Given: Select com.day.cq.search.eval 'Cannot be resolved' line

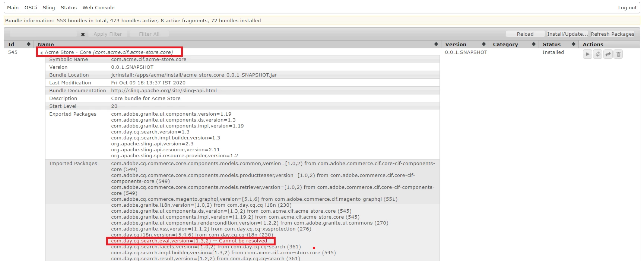Looking at the screenshot, I should (x=189, y=241).
